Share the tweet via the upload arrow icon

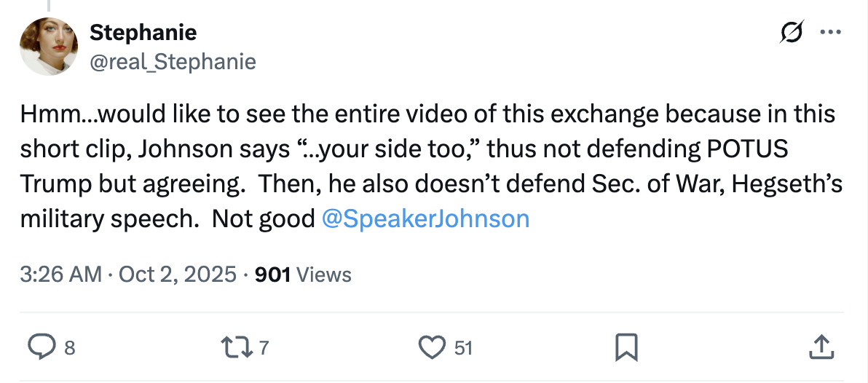click(x=821, y=347)
